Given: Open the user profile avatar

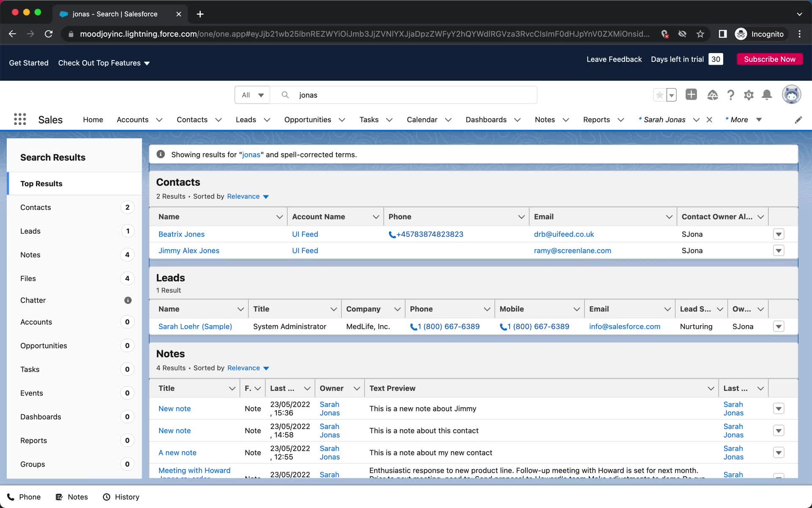Looking at the screenshot, I should (791, 94).
